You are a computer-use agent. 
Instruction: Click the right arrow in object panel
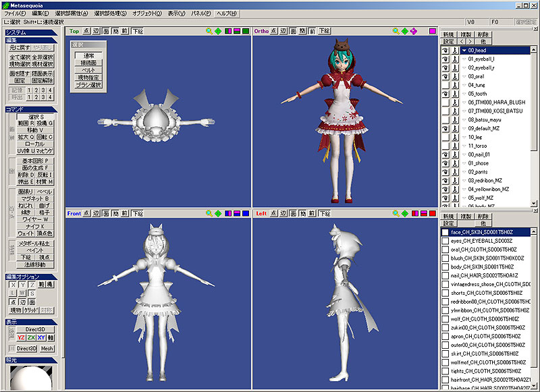click(x=470, y=41)
